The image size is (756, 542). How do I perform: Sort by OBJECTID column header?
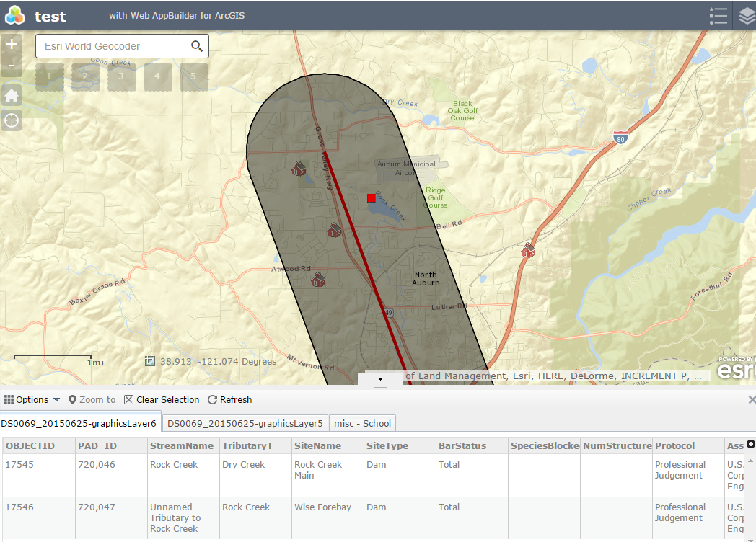(39, 445)
